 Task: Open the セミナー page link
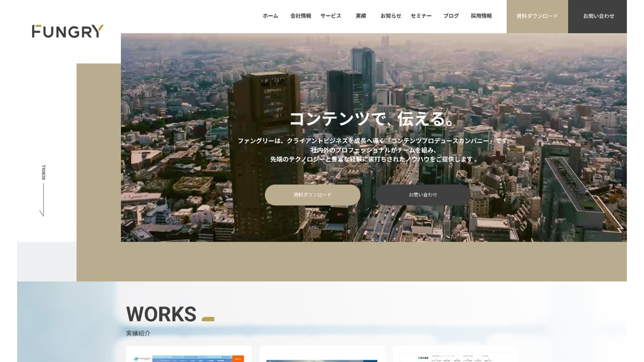(422, 16)
